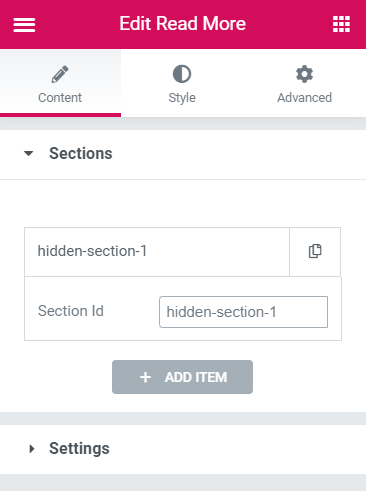
Task: Click the ADD ITEM button text
Action: click(196, 377)
